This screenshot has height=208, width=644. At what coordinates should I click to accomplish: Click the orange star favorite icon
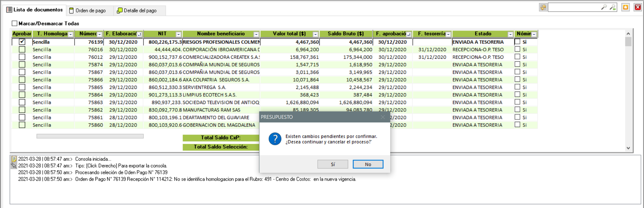coord(626,7)
